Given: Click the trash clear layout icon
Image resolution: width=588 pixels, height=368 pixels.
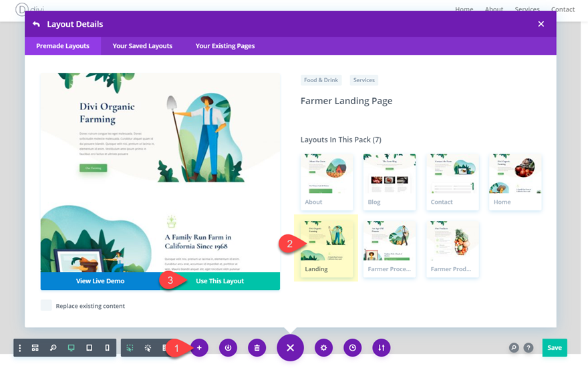Looking at the screenshot, I should click(x=257, y=348).
